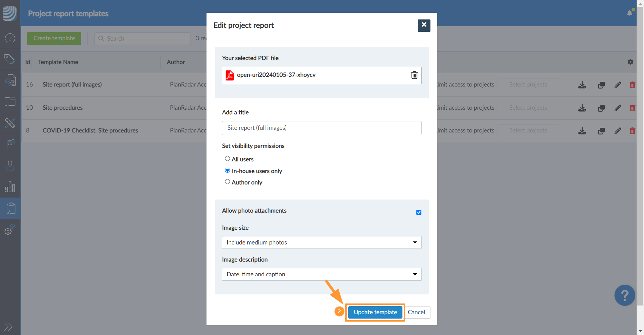Close the Edit project report dialog
Viewport: 644px width, 335px height.
coord(424,25)
